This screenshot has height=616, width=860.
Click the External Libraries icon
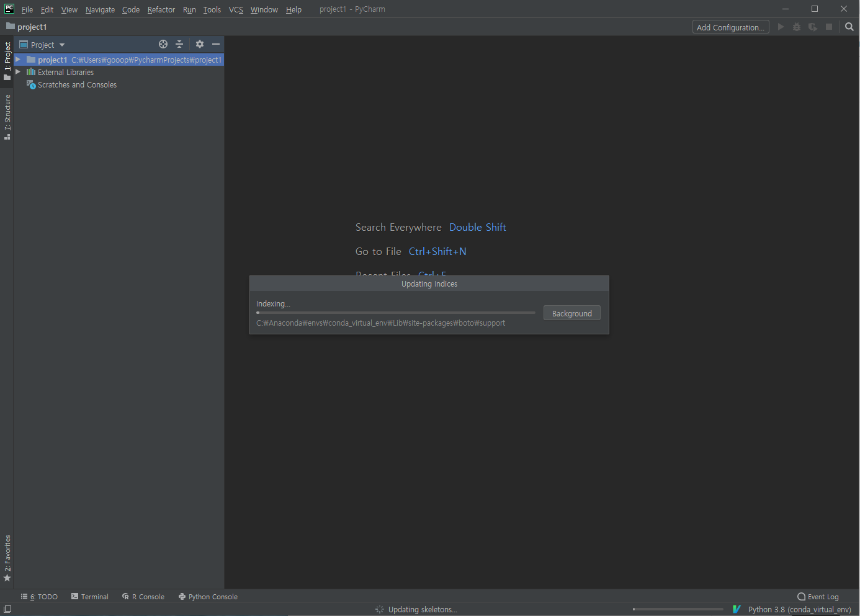coord(31,72)
